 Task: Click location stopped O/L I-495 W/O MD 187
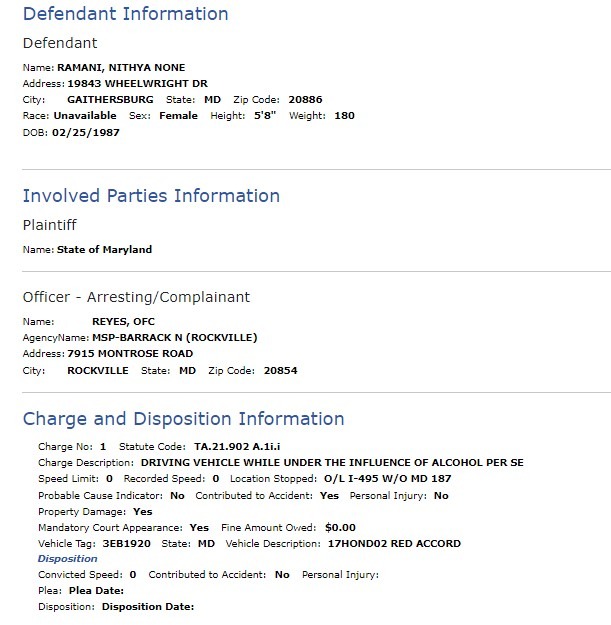click(x=387, y=478)
